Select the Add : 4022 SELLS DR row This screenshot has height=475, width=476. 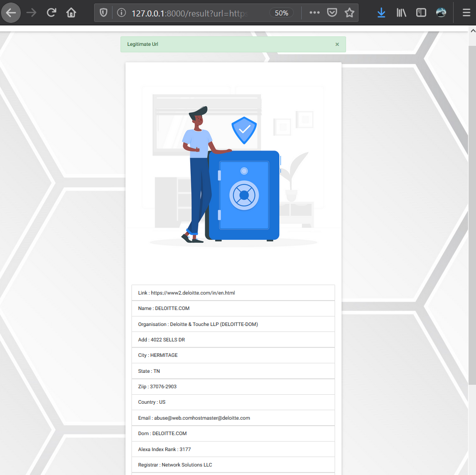pos(233,339)
